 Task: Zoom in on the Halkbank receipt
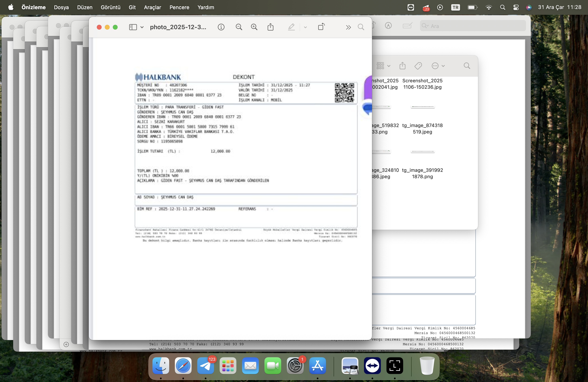point(254,27)
